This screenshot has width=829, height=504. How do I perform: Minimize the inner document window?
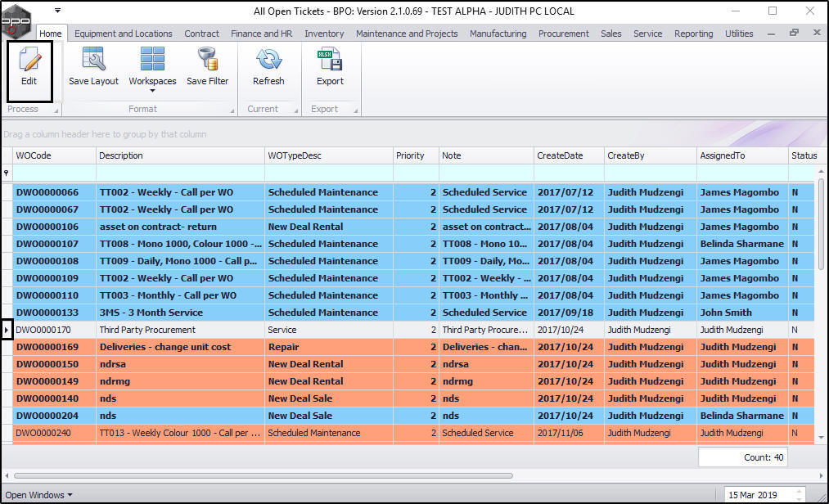pyautogui.click(x=772, y=34)
